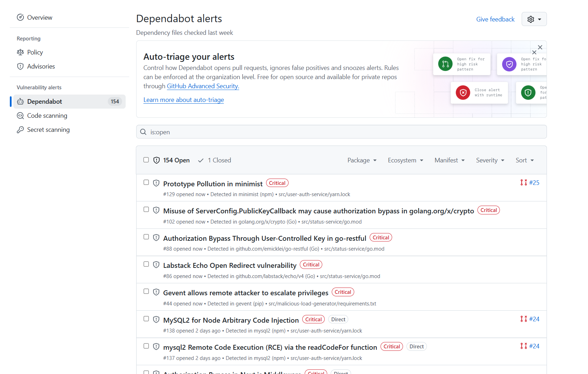Check the select-all checkbox in alerts header
Image resolution: width=588 pixels, height=374 pixels.
tap(146, 160)
